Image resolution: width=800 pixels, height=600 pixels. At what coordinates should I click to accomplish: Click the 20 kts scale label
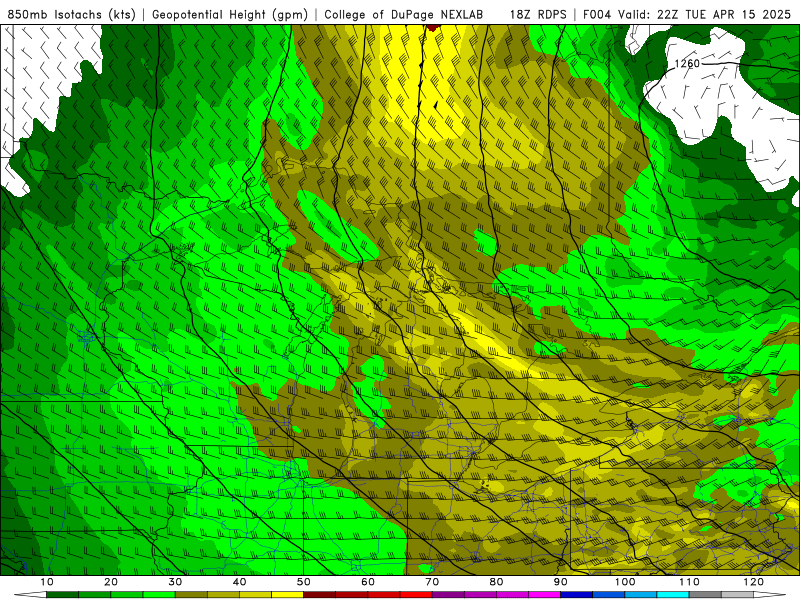pos(111,582)
